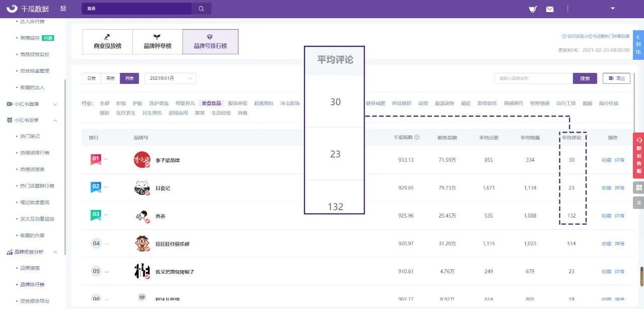Select the 周榜 period option
644x309 pixels.
(x=110, y=78)
